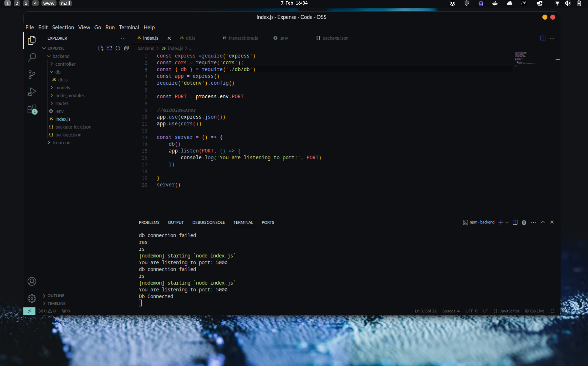Open the DEBUG CONSOLE panel tab
588x366 pixels.
(208, 223)
